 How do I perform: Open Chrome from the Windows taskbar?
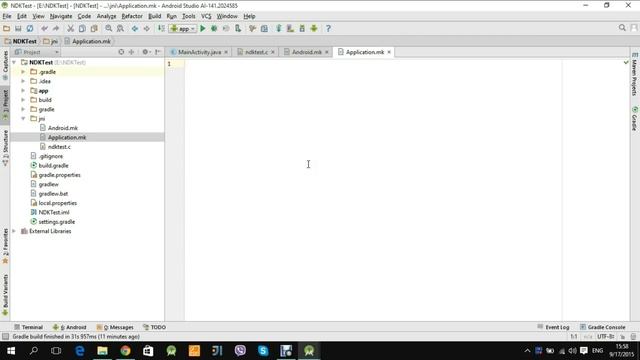coord(125,351)
